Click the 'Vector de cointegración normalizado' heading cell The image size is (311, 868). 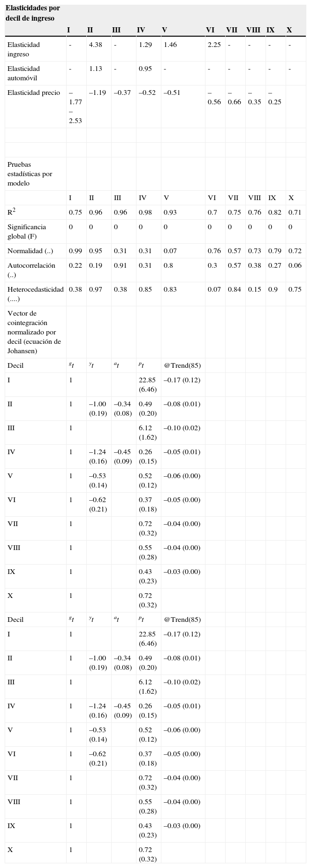pyautogui.click(x=34, y=332)
